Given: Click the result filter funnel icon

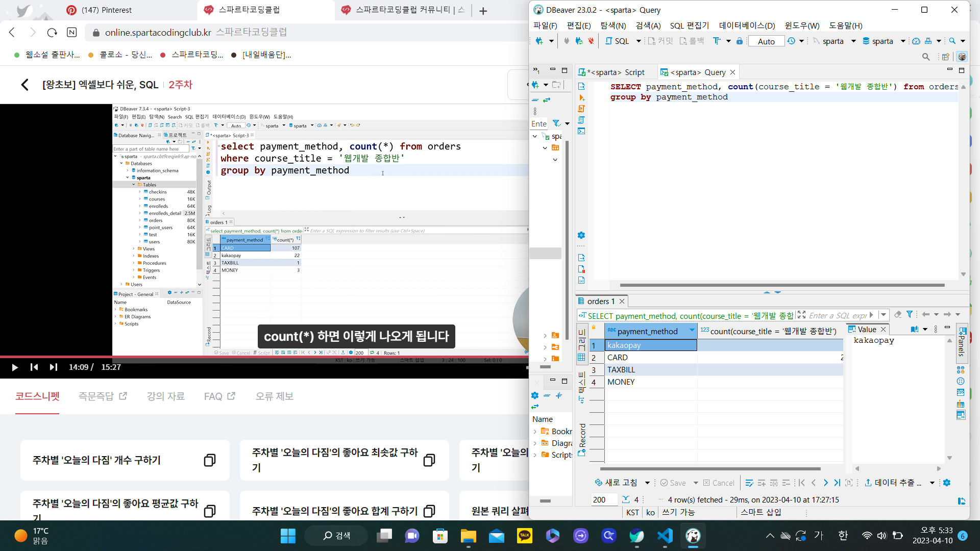Looking at the screenshot, I should coord(910,315).
